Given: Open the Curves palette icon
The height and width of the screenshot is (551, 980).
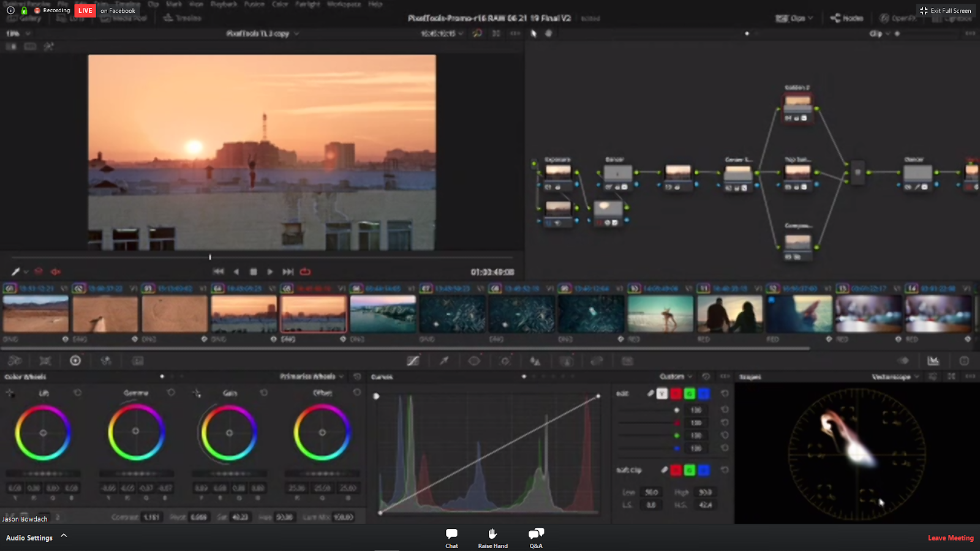Looking at the screenshot, I should [x=413, y=361].
